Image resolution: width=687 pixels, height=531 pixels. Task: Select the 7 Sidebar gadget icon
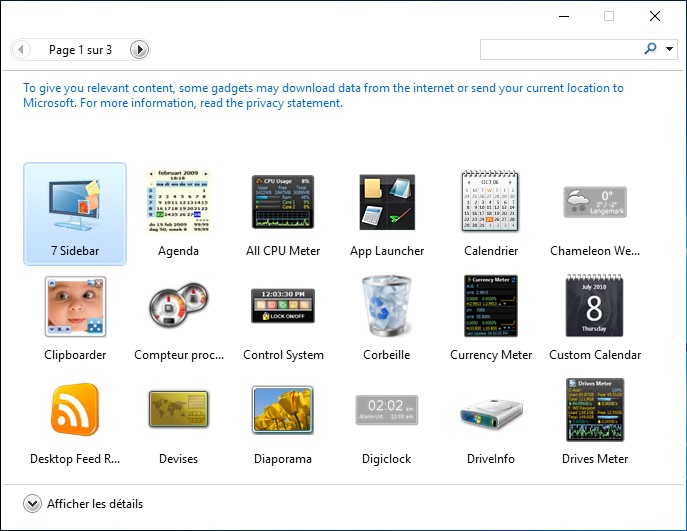pyautogui.click(x=75, y=203)
